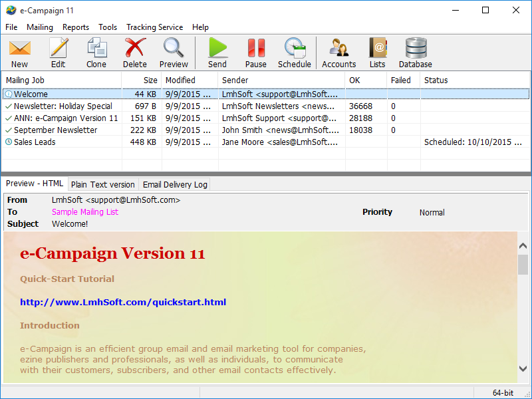Screen dimensions: 532x399
Task: Sort by Modified column header
Action: click(x=190, y=80)
